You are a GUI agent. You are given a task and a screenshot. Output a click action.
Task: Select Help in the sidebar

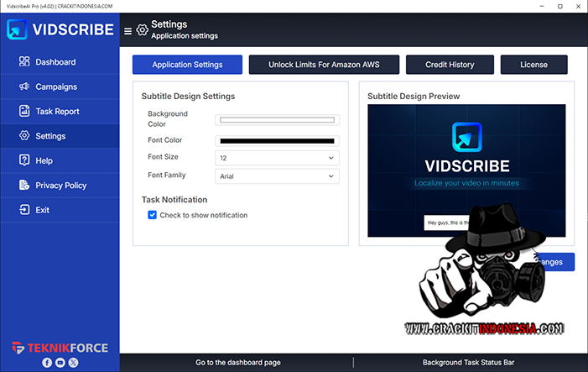(x=60, y=160)
